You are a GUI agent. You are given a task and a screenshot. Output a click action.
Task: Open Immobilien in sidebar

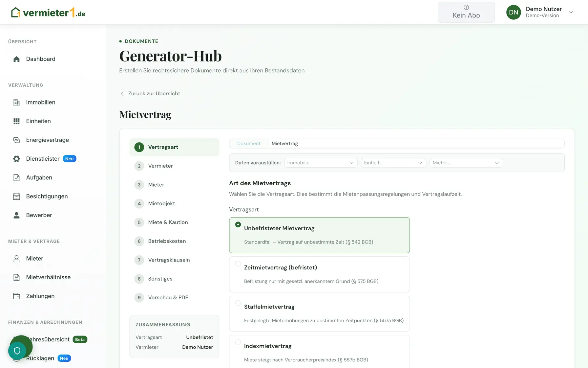tap(41, 102)
